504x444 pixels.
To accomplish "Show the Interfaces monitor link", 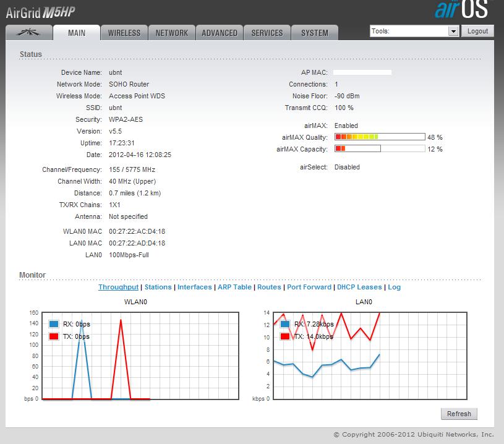I will 194,287.
